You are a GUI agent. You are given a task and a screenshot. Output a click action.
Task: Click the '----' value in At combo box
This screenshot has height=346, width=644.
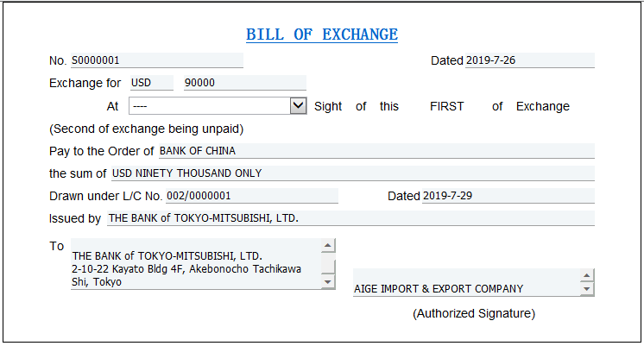tap(207, 105)
